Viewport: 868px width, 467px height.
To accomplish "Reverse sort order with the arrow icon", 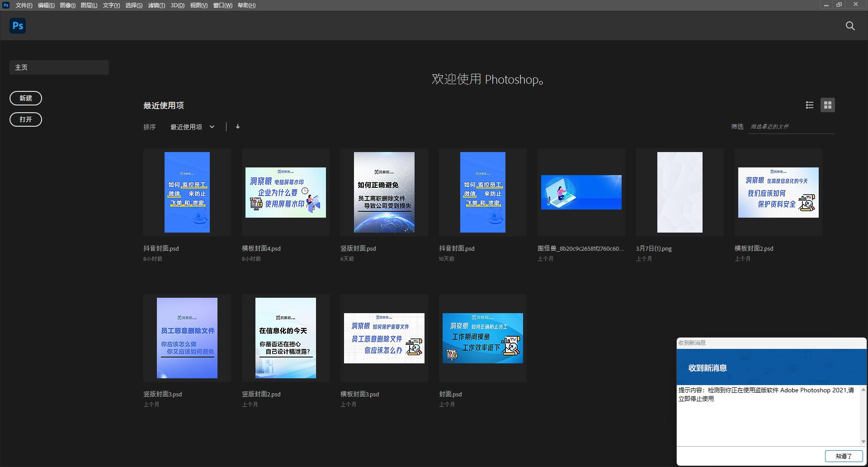I will click(x=238, y=127).
